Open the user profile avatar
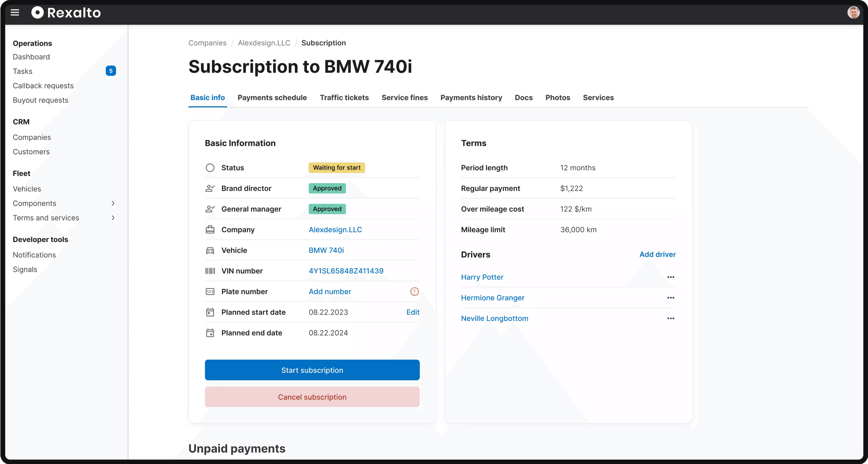Screen dimensions: 868x464 (x=853, y=13)
